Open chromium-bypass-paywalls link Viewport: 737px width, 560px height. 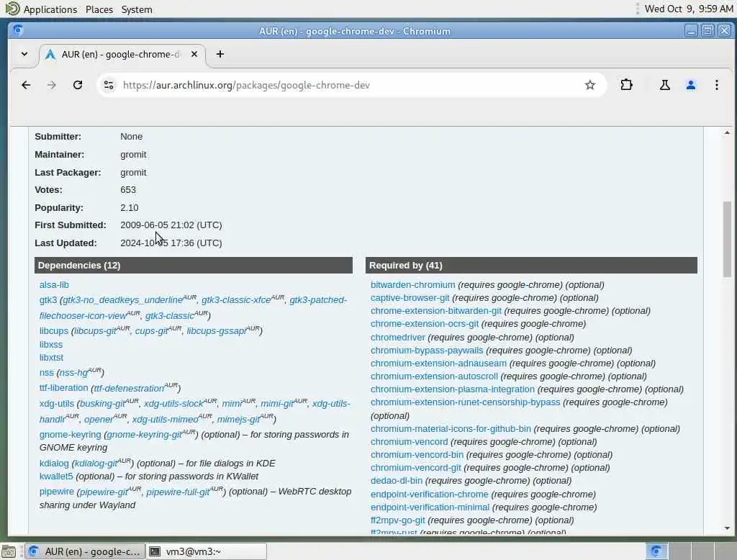pos(427,351)
